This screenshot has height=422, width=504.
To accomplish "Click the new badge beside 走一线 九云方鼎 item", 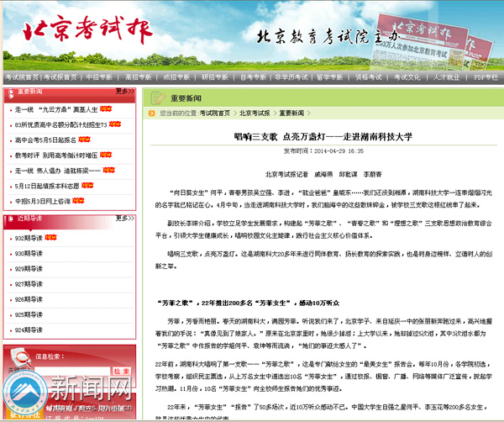I will click(x=106, y=109).
